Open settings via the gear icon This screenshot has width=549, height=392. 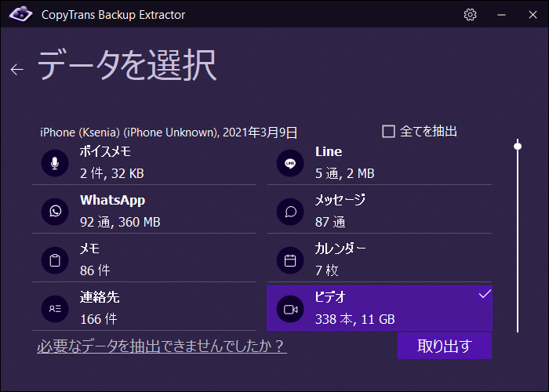(470, 15)
